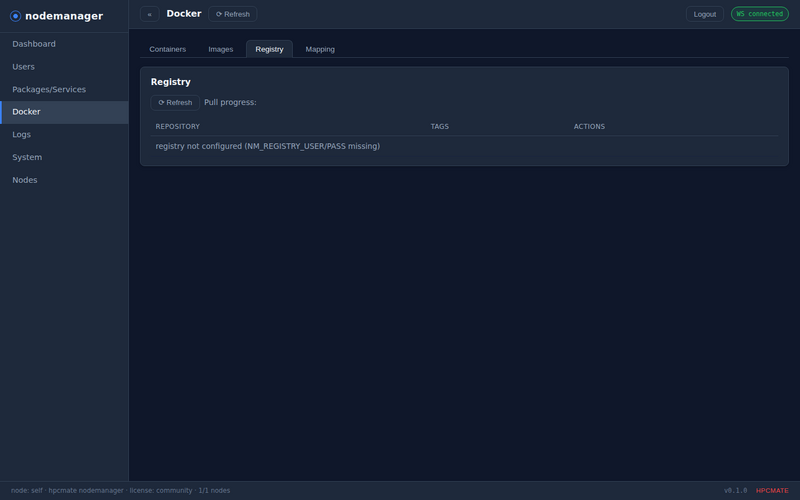Switch to the Images tab
800x500 pixels.
coord(220,49)
